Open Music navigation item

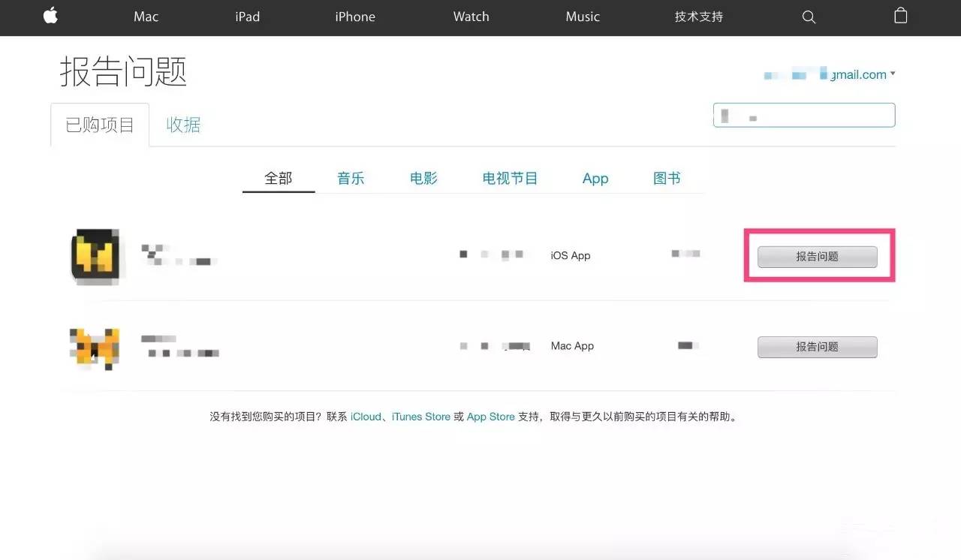click(583, 17)
